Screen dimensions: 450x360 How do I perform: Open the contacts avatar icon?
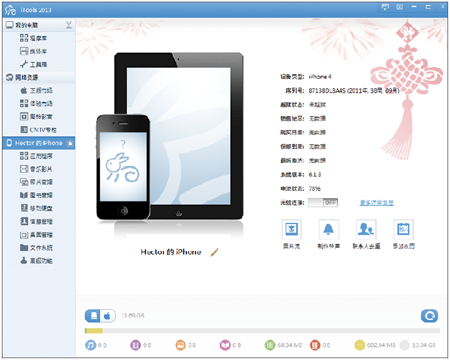click(x=366, y=229)
